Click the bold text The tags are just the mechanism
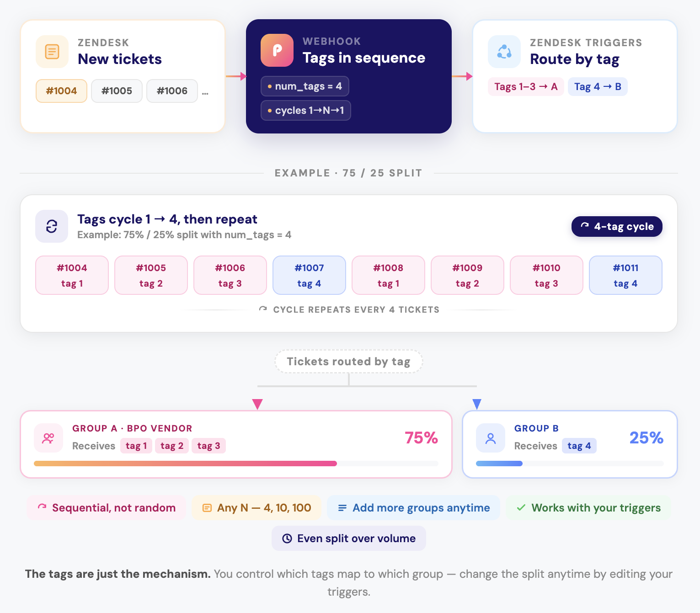 pyautogui.click(x=118, y=574)
